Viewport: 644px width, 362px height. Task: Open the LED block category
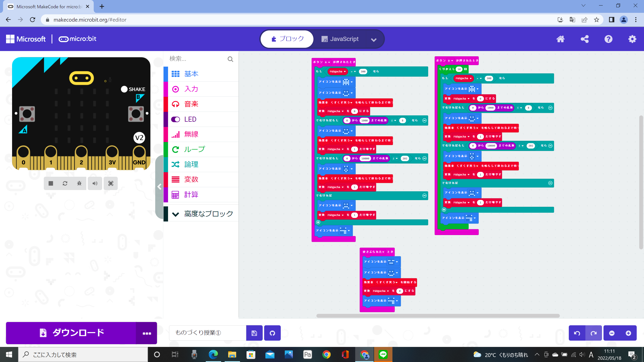[201, 119]
